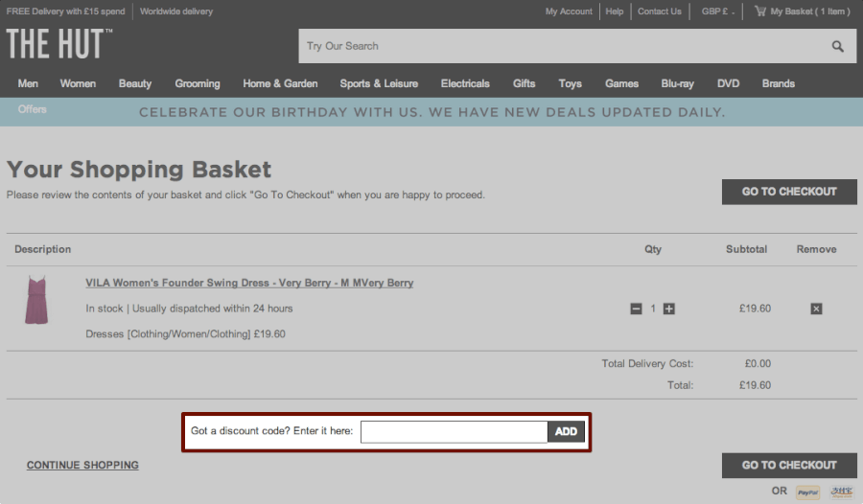Open My Basket cart icon
863x504 pixels.
760,11
